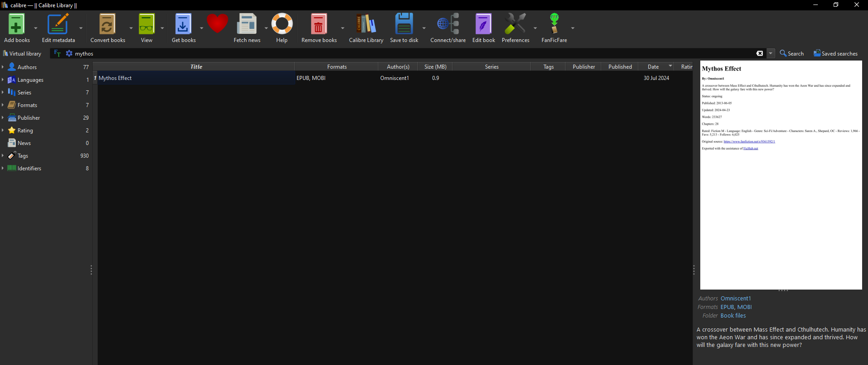Sort by Date column header
The image size is (868, 365).
656,66
